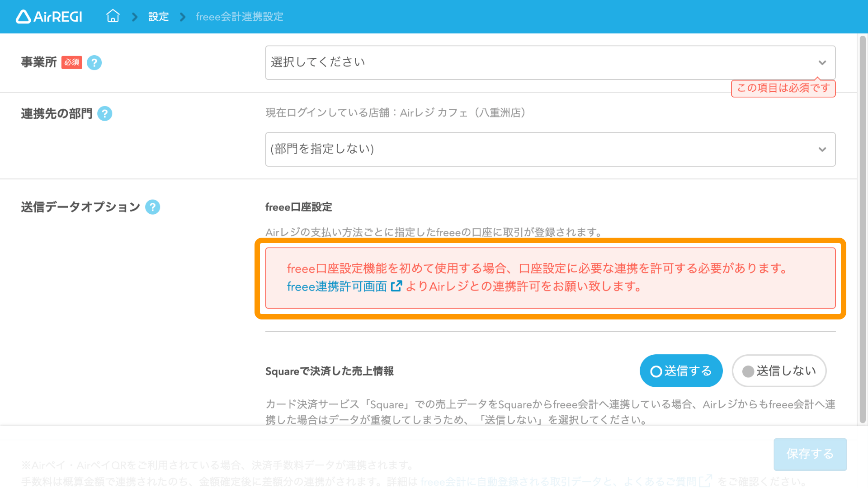Click the 保存する button
Image resolution: width=868 pixels, height=488 pixels.
[x=810, y=454]
